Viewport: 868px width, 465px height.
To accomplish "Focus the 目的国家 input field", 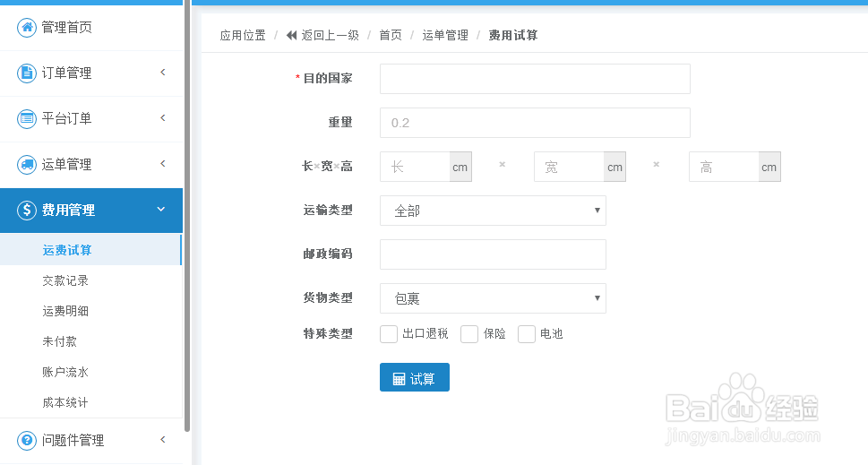I will pyautogui.click(x=535, y=79).
